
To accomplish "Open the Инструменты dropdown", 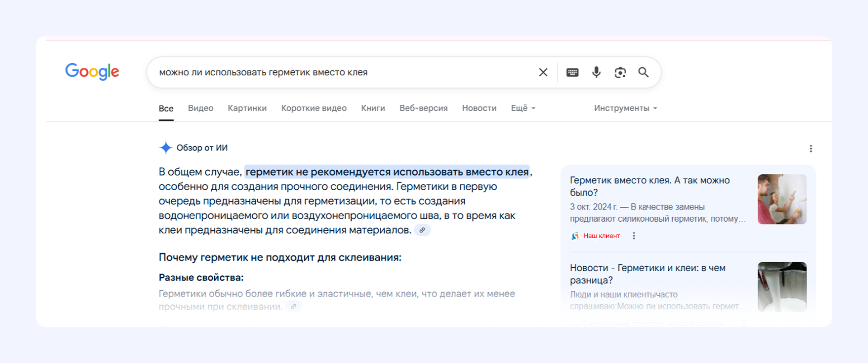I will [x=625, y=108].
